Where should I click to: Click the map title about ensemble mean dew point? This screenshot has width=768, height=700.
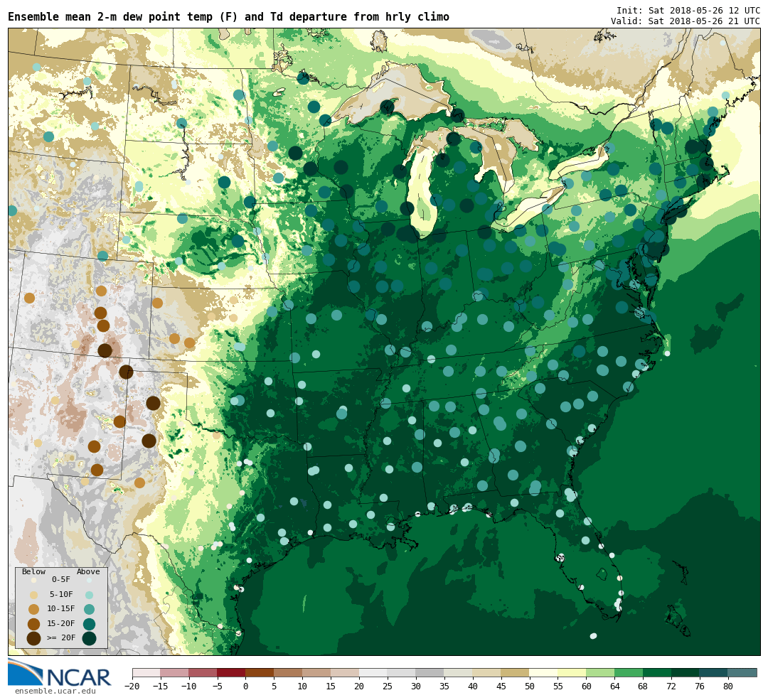[228, 17]
